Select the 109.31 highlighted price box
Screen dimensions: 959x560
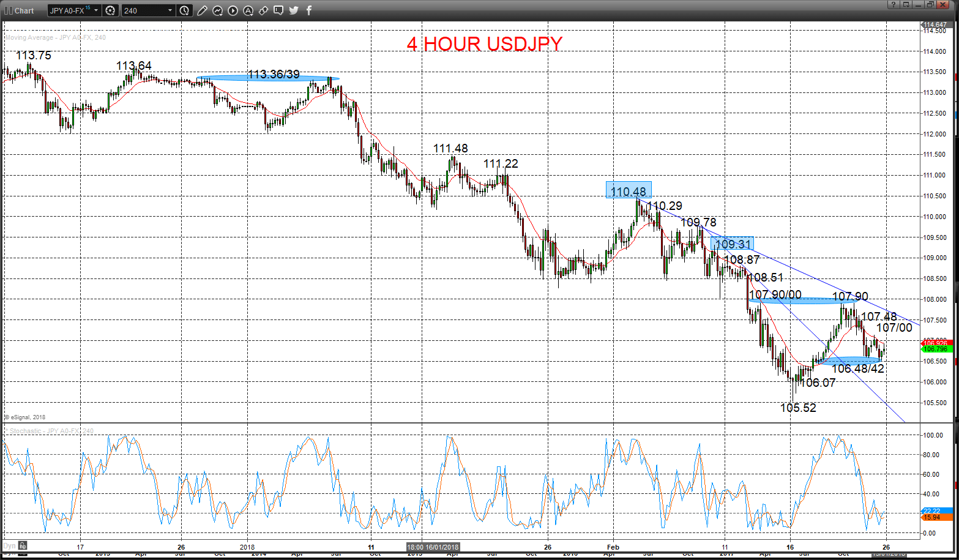tap(733, 244)
